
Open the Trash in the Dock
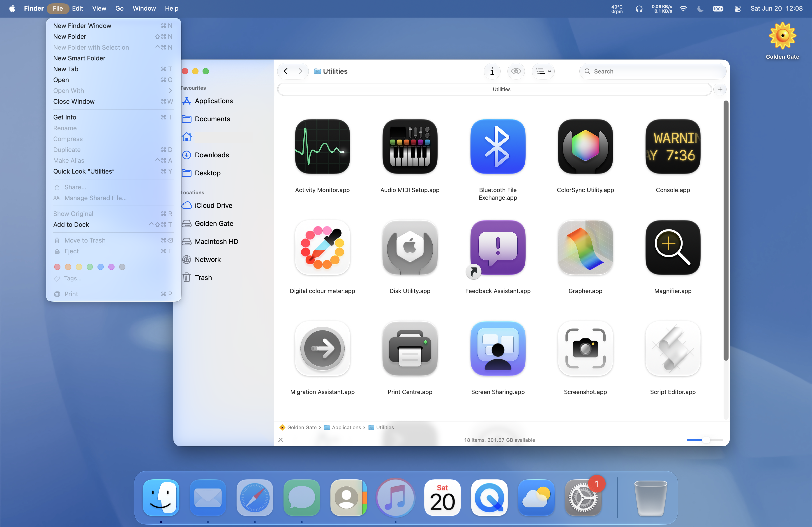coord(650,498)
